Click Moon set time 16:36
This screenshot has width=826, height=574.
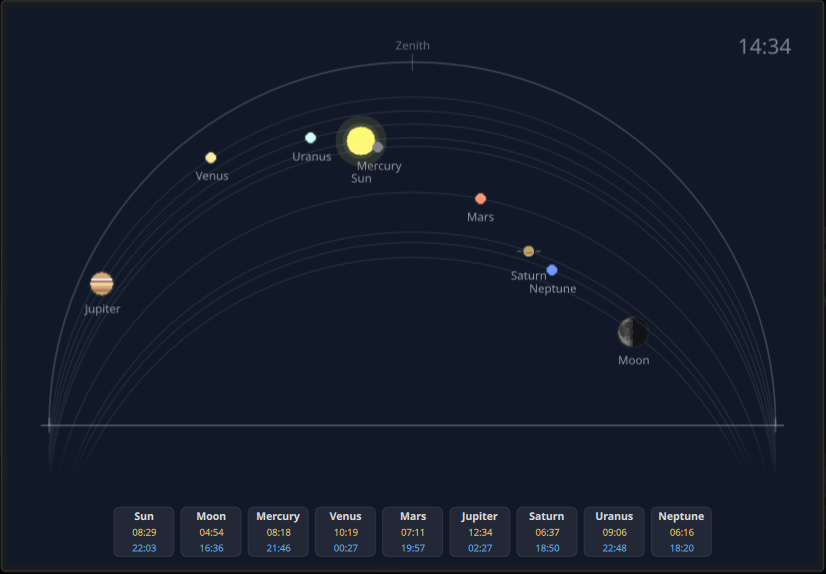tap(211, 548)
